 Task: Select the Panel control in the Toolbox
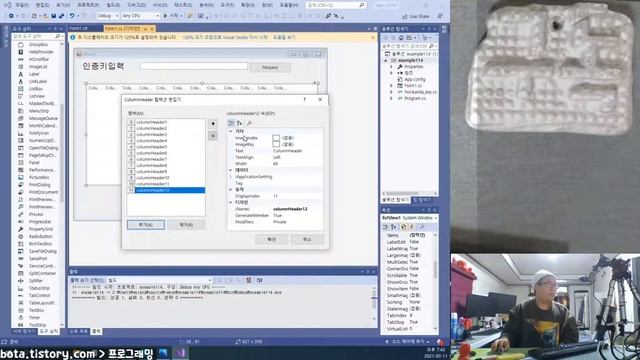(x=34, y=162)
